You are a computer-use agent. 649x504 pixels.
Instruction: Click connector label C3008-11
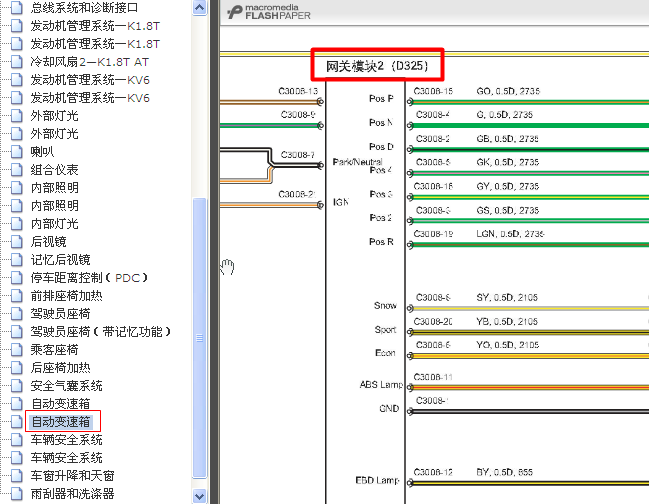tap(433, 377)
